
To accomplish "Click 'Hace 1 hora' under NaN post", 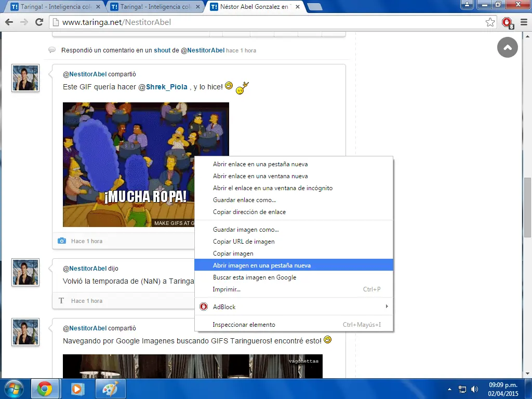I will pos(87,301).
